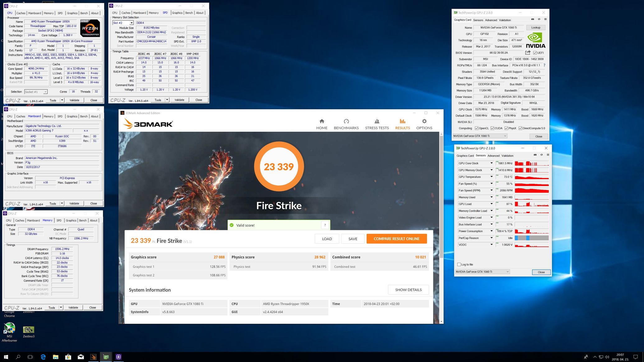Switch to Caches tab in CPU-Z
Image resolution: width=644 pixels, height=362 pixels.
(x=21, y=13)
